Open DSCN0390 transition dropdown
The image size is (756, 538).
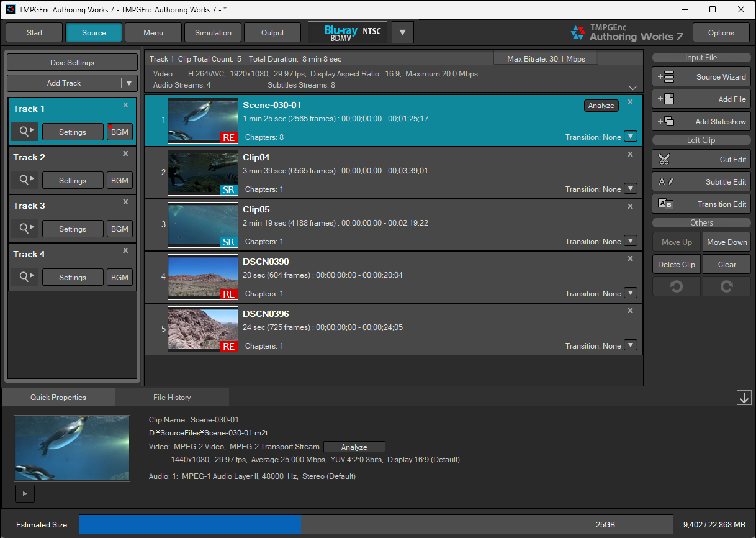631,293
